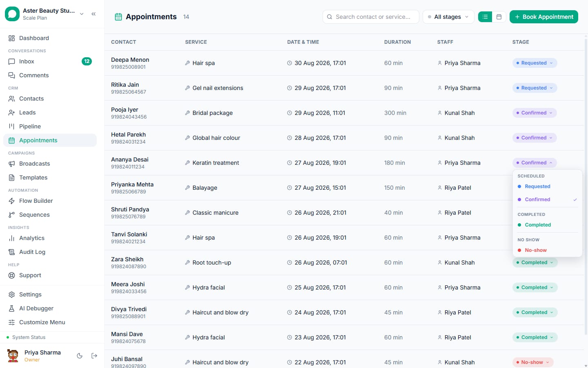The height and width of the screenshot is (368, 588).
Task: Click the clock icon beside 24 Aug 2026
Action: (290, 312)
